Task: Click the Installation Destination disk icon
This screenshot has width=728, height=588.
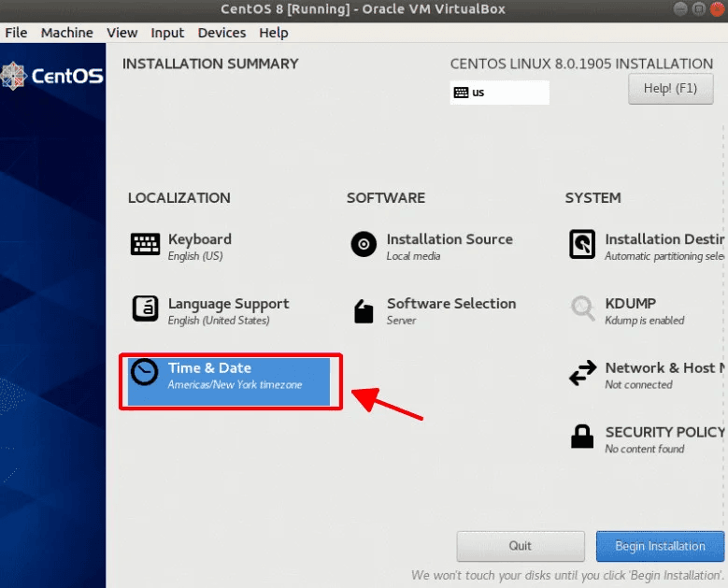Action: pos(582,244)
